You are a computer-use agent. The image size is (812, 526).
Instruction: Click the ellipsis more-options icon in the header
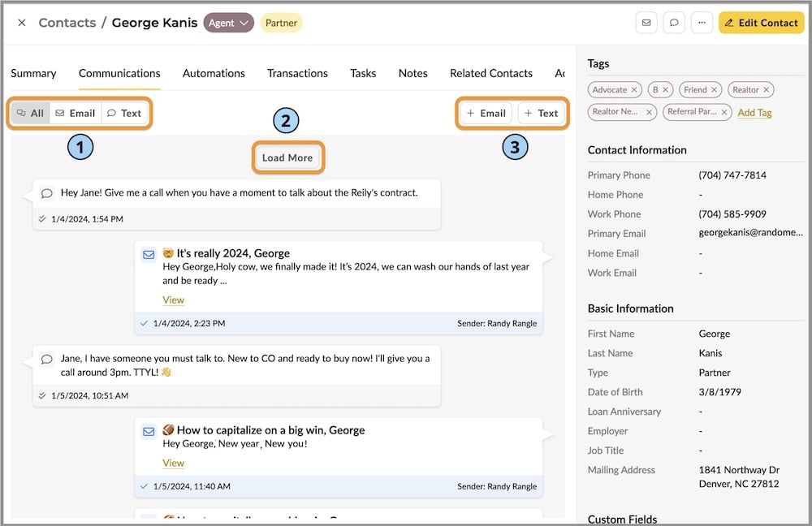[701, 22]
